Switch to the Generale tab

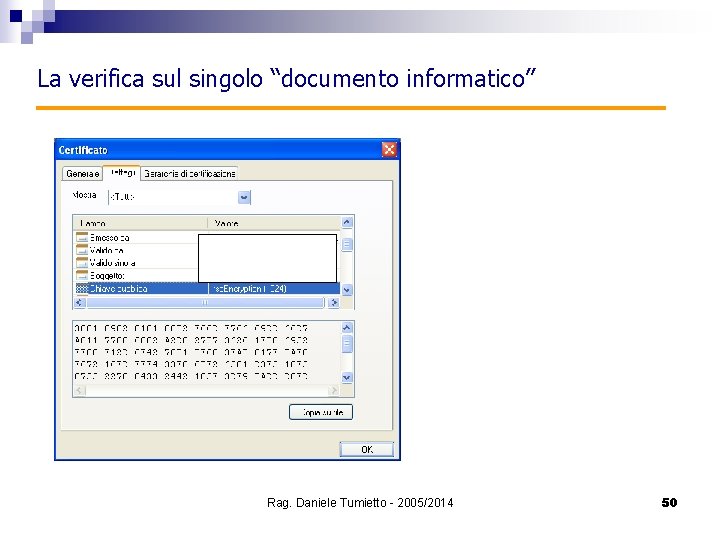[x=82, y=174]
